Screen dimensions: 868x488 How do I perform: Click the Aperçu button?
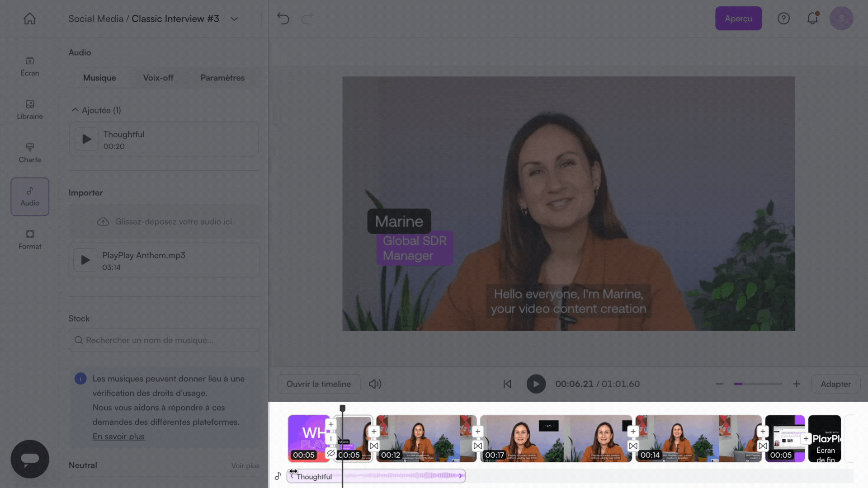(738, 19)
